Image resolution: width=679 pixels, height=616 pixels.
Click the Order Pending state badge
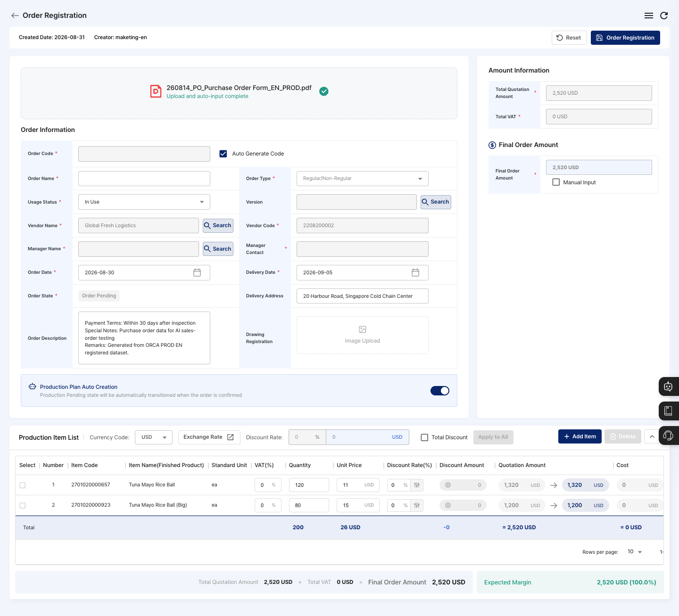99,296
